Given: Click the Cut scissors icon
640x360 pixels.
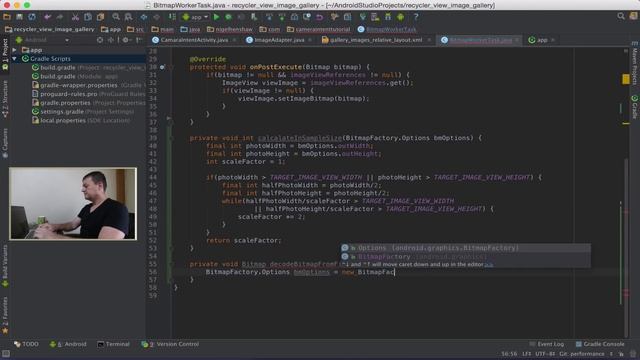Looking at the screenshot, I should coord(75,17).
